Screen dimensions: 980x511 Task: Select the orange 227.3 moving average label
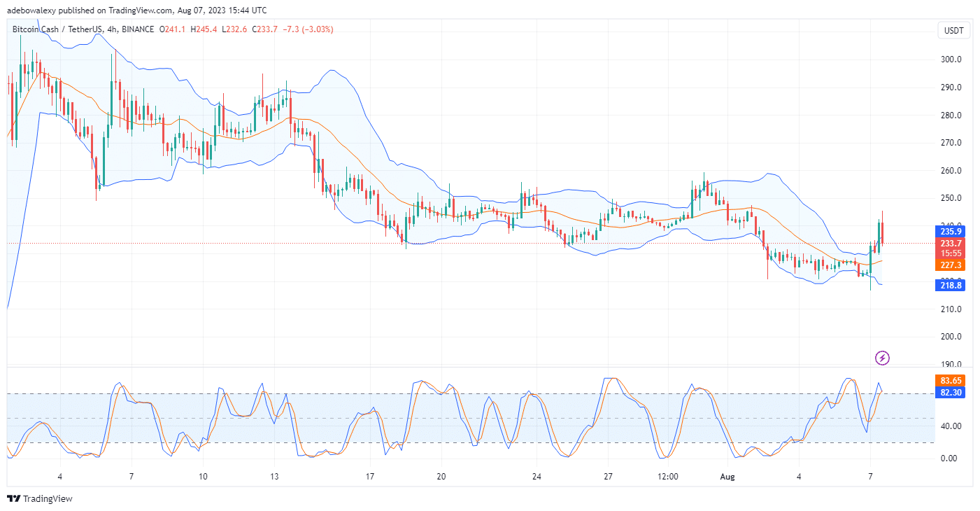click(x=951, y=265)
